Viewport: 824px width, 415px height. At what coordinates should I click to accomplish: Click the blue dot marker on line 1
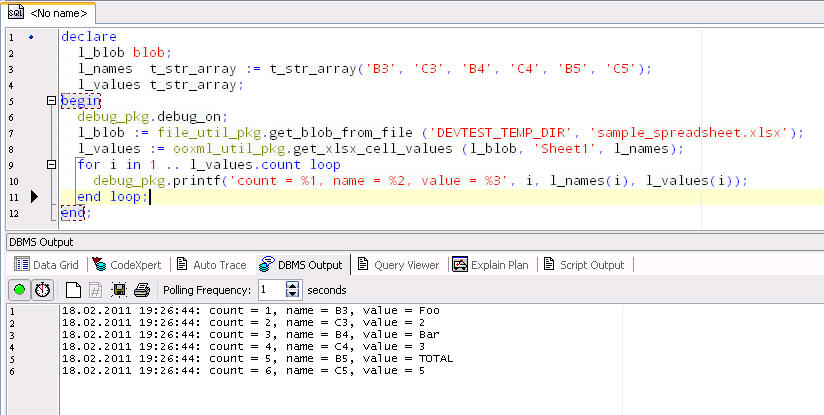pos(31,37)
